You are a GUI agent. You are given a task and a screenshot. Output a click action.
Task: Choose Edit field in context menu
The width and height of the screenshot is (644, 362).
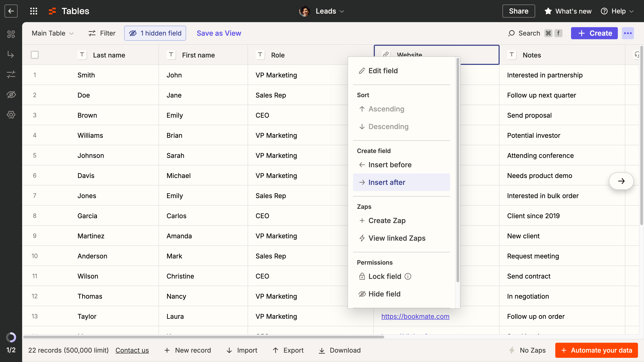click(x=401, y=71)
